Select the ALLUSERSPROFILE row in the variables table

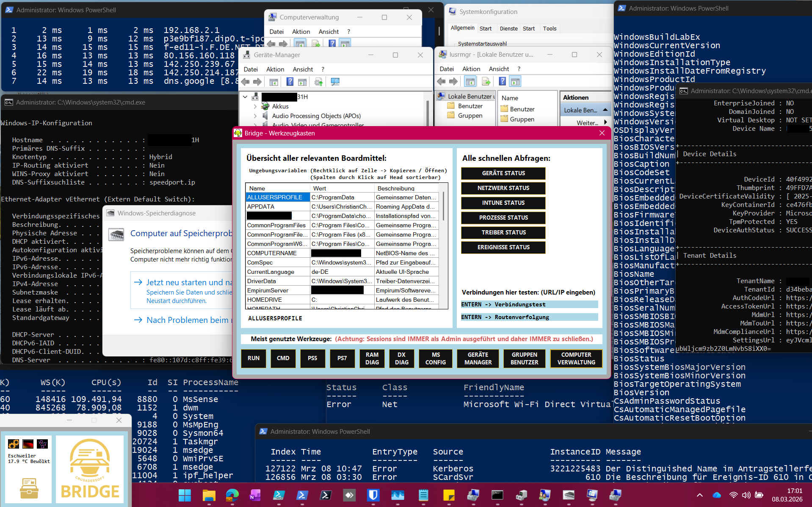pyautogui.click(x=277, y=197)
